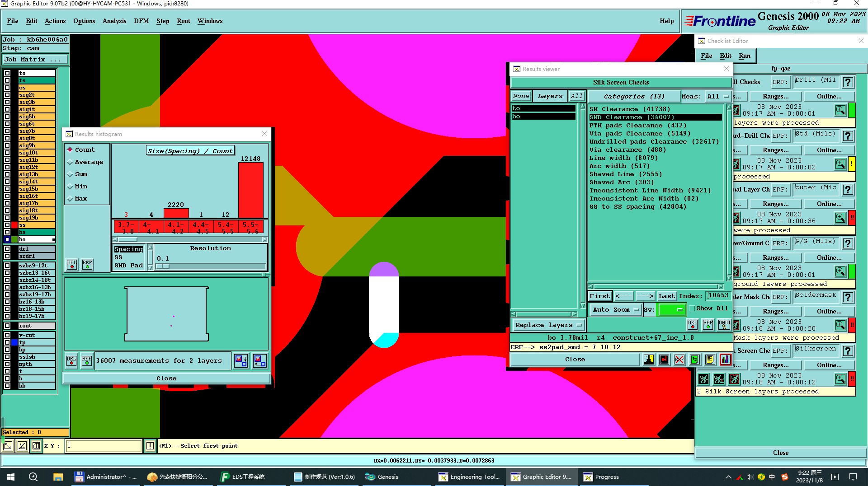Click DEL icon under Count options in histogram
The width and height of the screenshot is (868, 486).
point(72,265)
